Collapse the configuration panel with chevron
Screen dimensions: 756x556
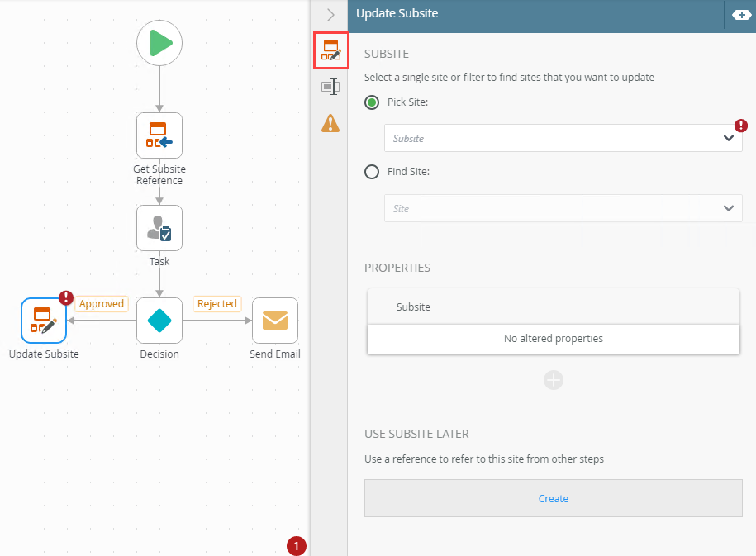click(330, 14)
